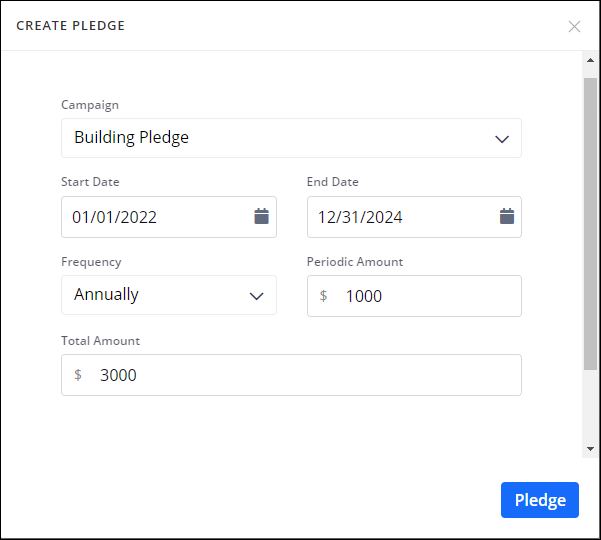
Task: Click the Periodic Amount label text
Action: click(x=355, y=262)
